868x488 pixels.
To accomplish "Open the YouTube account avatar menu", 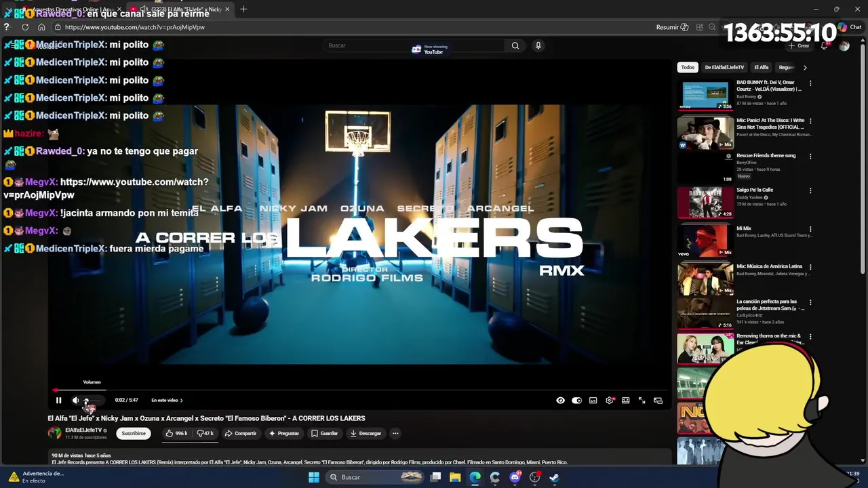I will [x=844, y=46].
